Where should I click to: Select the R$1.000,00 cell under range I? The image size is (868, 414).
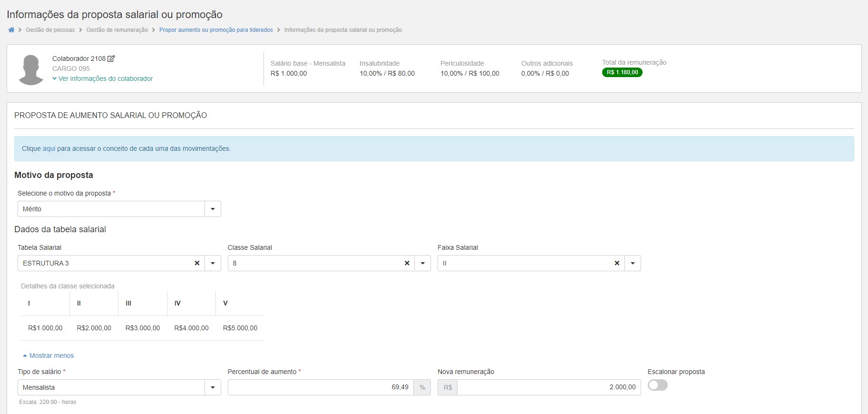(x=45, y=328)
